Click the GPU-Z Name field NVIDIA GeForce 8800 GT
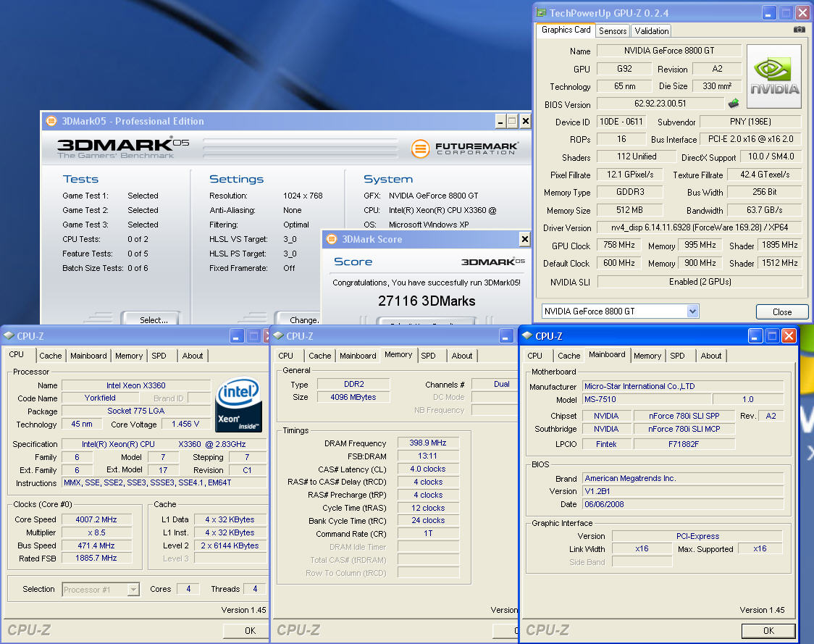 pyautogui.click(x=668, y=51)
